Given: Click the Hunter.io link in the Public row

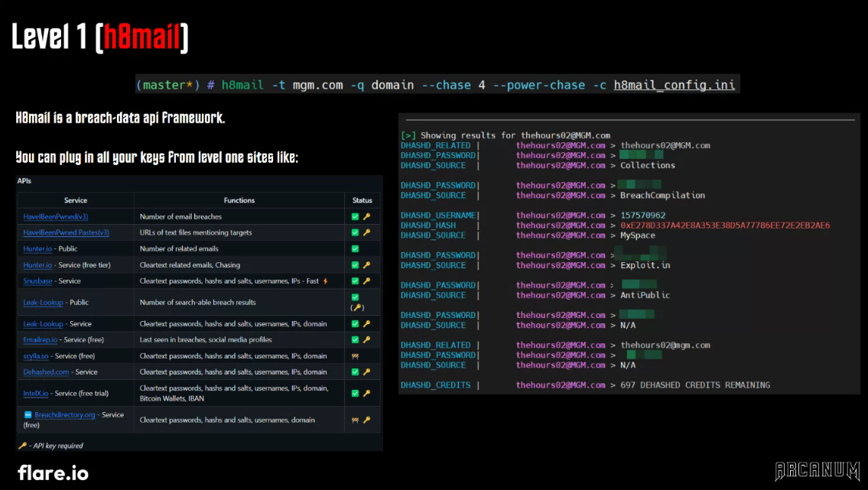Looking at the screenshot, I should click(37, 249).
